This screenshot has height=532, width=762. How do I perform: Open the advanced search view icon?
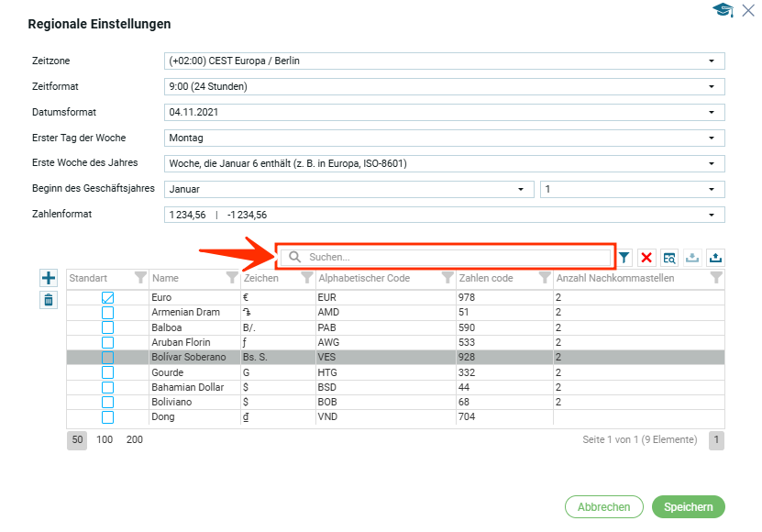tap(669, 258)
